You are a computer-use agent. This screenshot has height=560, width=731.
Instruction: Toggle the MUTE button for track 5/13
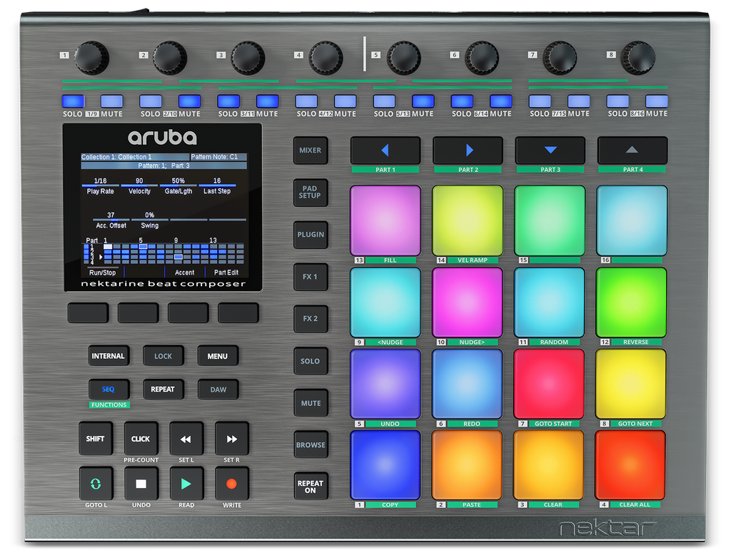point(423,101)
